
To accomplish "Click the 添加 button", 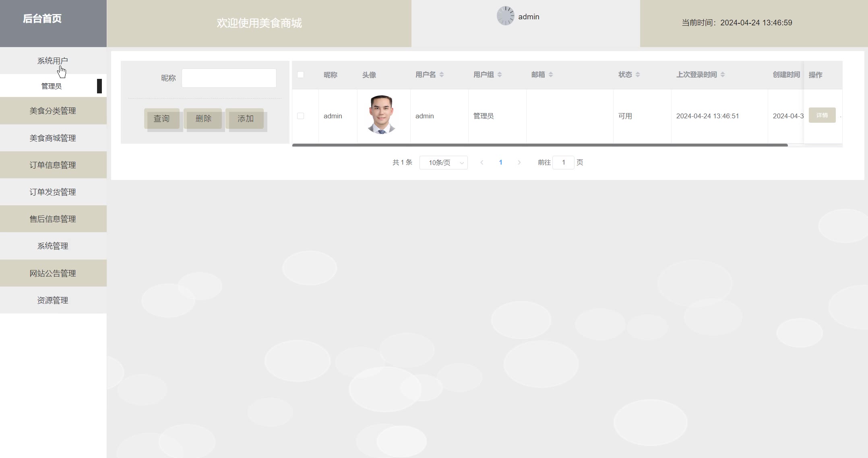I will pos(245,118).
